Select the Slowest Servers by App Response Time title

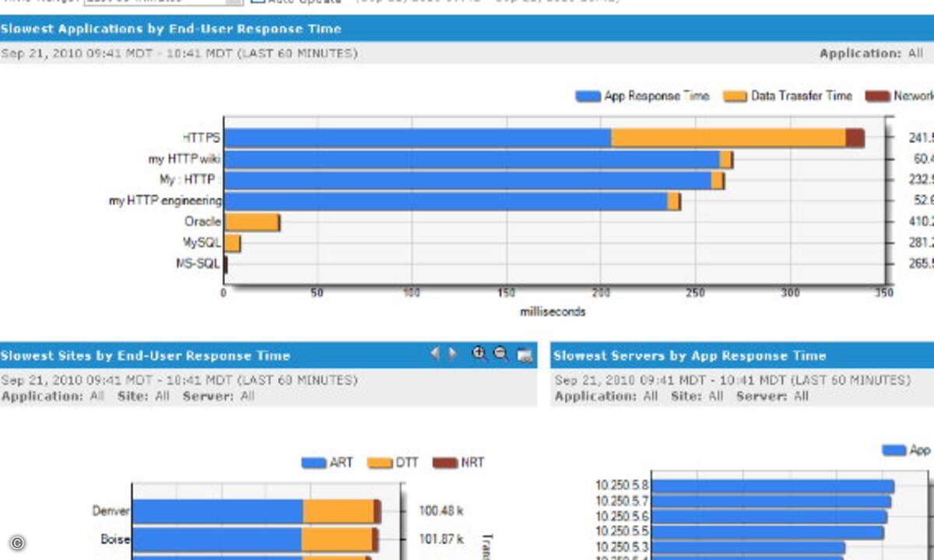(x=689, y=355)
